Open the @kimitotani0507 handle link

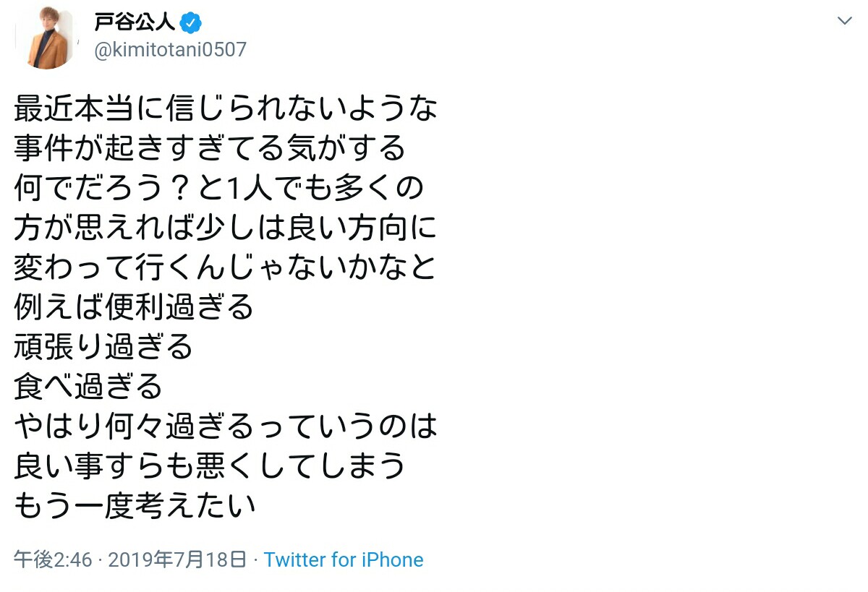pos(171,49)
